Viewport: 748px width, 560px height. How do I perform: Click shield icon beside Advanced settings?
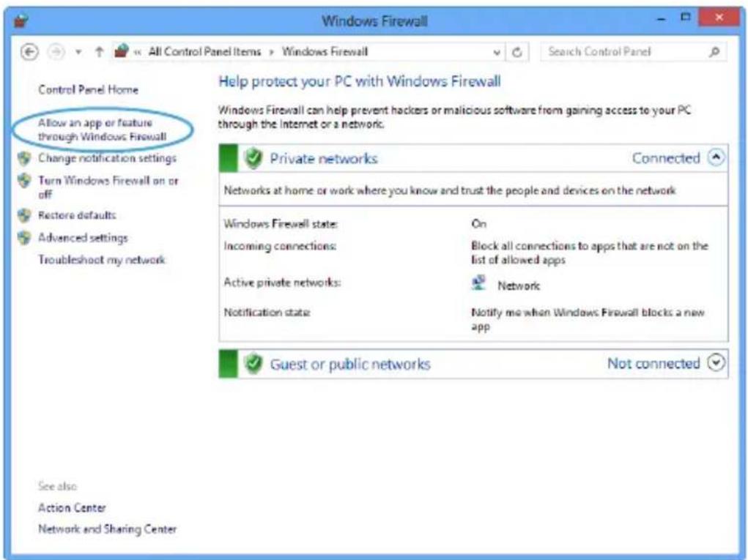coord(24,237)
